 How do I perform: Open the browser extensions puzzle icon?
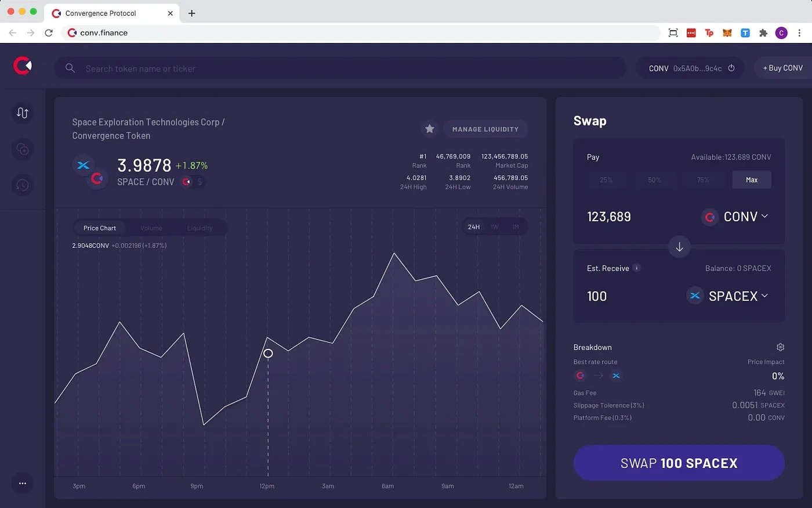click(763, 33)
